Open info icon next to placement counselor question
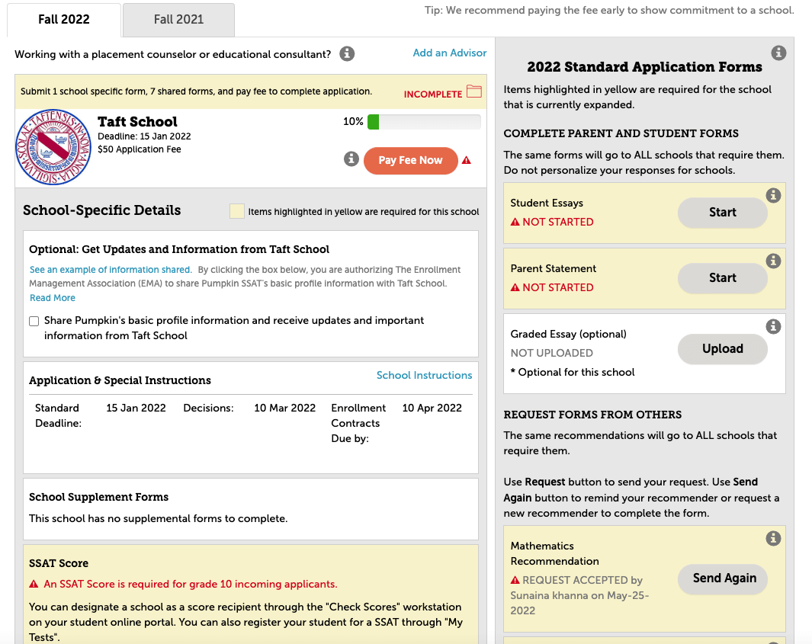Screen dimensions: 812x644 coord(347,54)
